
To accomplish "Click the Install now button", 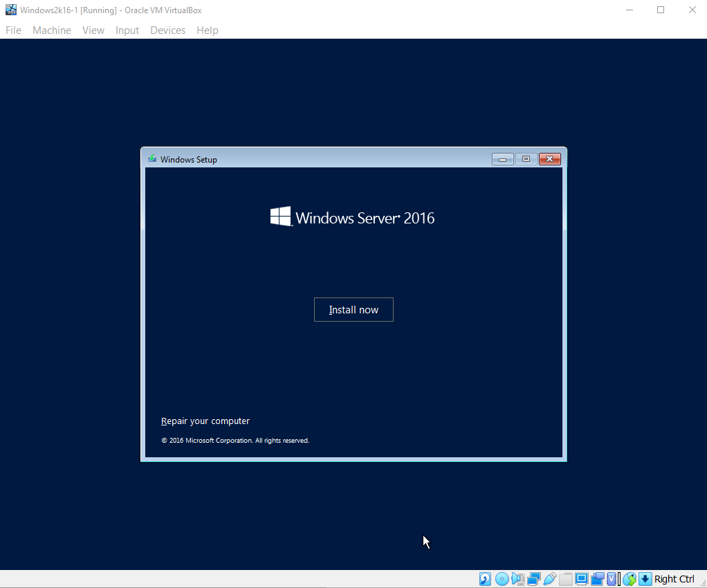I will click(353, 310).
